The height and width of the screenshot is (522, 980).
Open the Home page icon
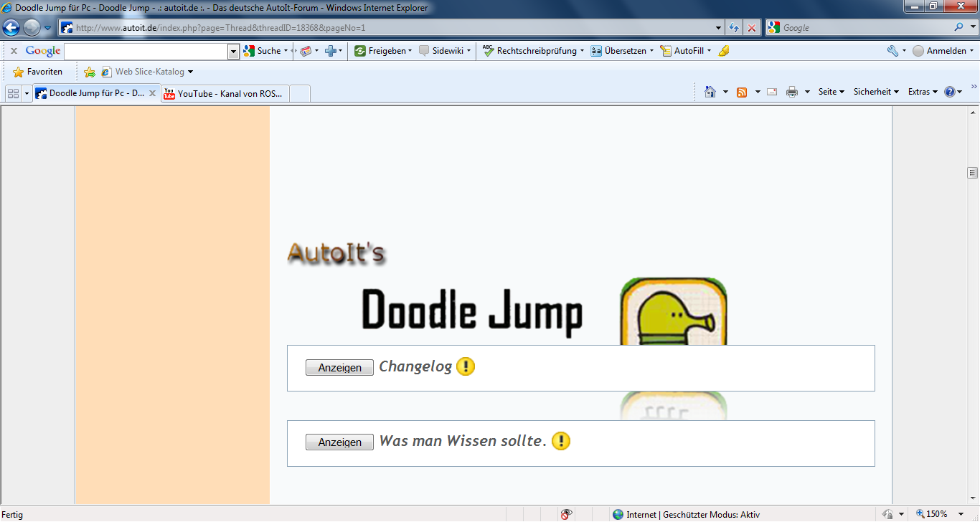pyautogui.click(x=710, y=92)
